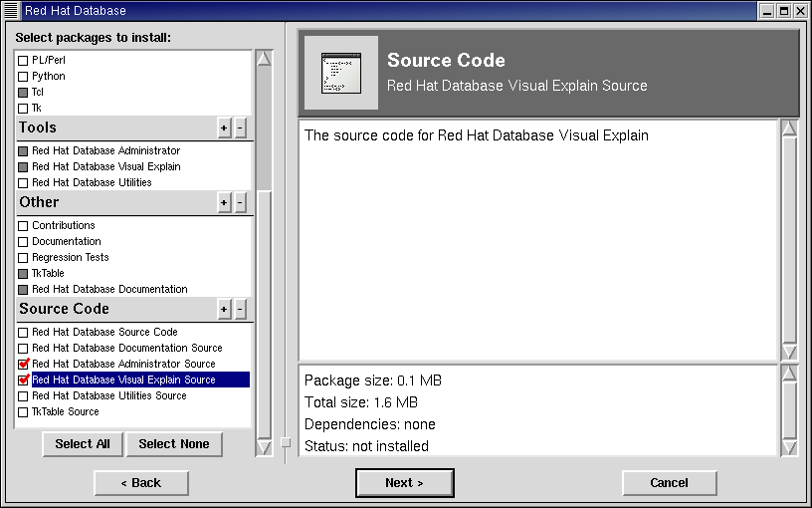
Task: Click the 'Dependencies: none' line
Action: coord(370,424)
